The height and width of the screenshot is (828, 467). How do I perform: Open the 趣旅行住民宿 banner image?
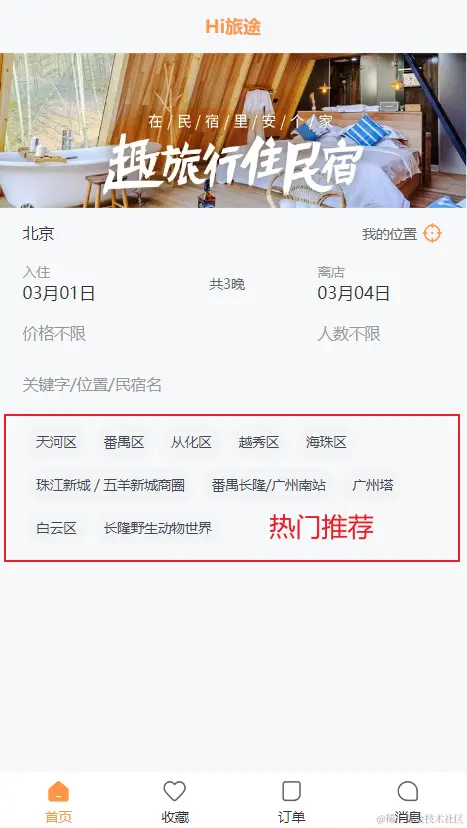pos(234,130)
